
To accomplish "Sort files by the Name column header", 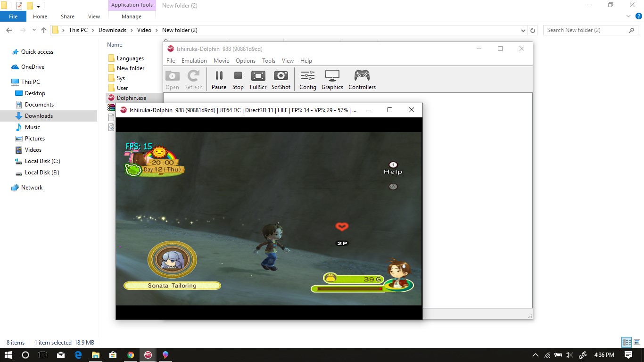I will coord(115,45).
